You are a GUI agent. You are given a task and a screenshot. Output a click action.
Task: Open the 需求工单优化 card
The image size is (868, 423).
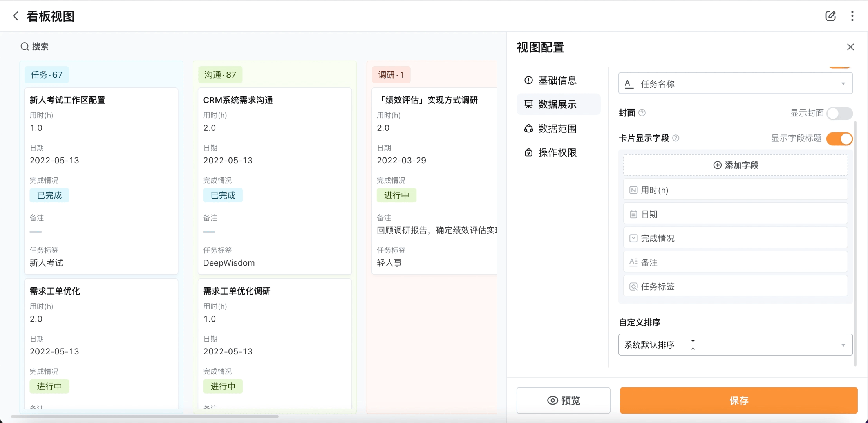[101, 343]
